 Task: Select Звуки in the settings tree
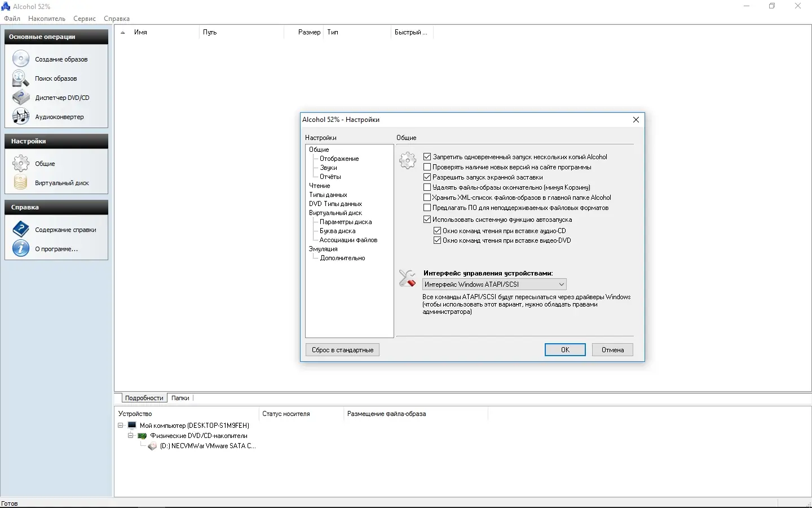329,168
